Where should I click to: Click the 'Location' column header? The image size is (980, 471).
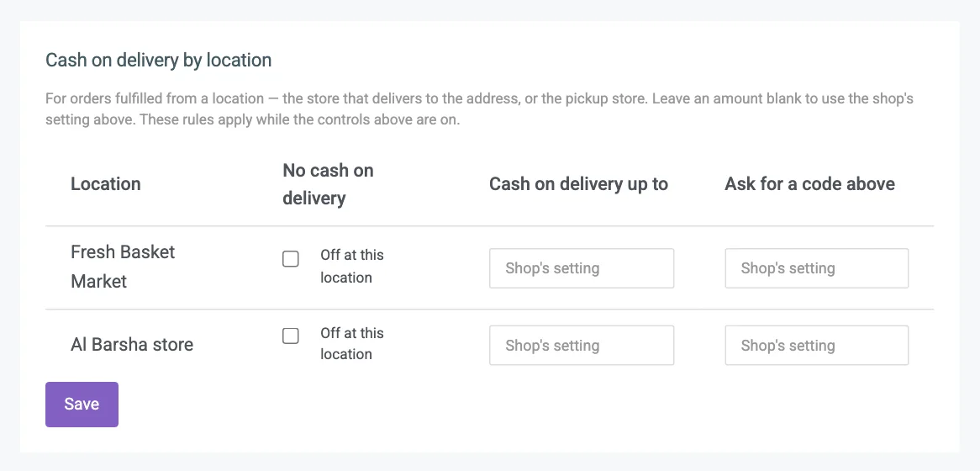tap(106, 184)
